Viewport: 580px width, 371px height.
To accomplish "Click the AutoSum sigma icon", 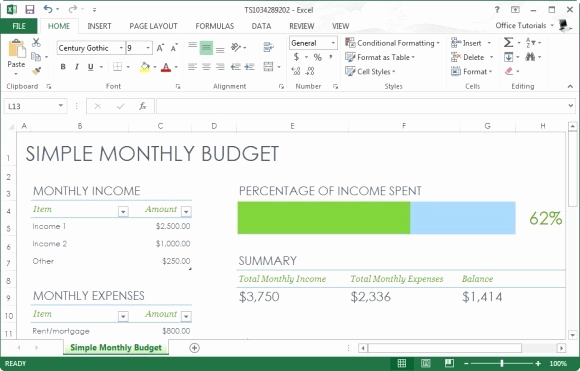I will tap(508, 43).
